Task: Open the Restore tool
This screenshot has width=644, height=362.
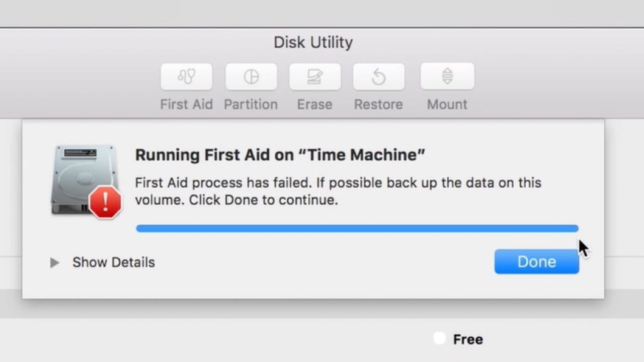Action: 378,76
